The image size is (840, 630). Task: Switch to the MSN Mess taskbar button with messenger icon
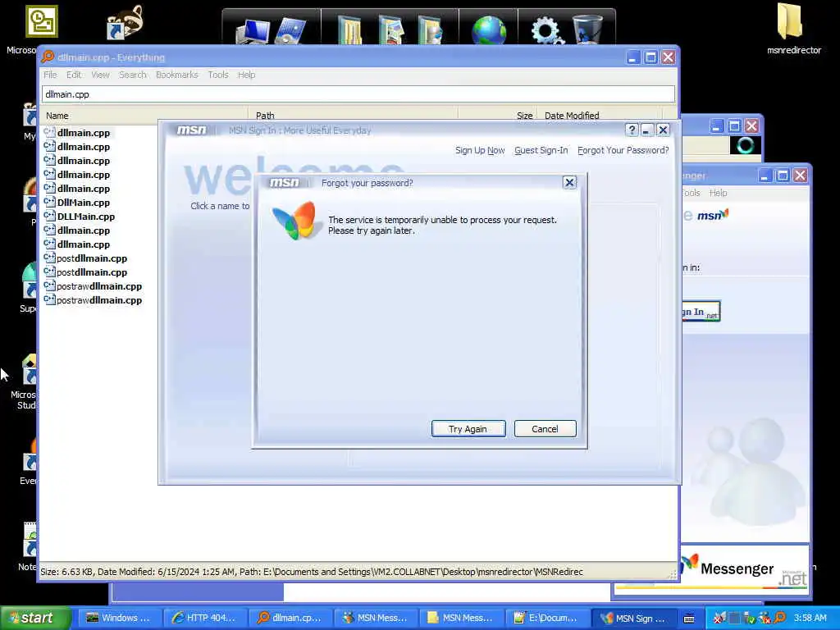(375, 618)
